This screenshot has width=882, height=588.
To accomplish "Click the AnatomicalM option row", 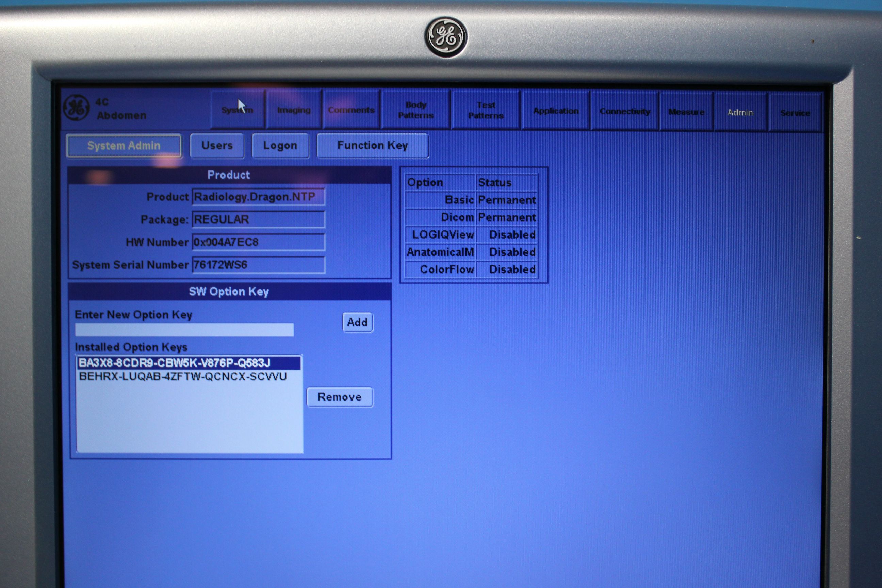I will click(471, 252).
